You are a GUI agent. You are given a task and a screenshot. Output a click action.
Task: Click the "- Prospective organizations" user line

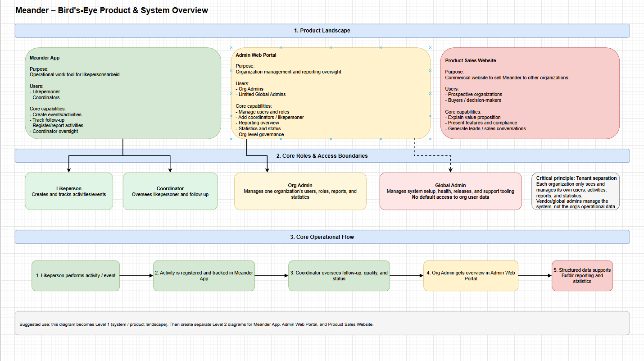coord(474,95)
